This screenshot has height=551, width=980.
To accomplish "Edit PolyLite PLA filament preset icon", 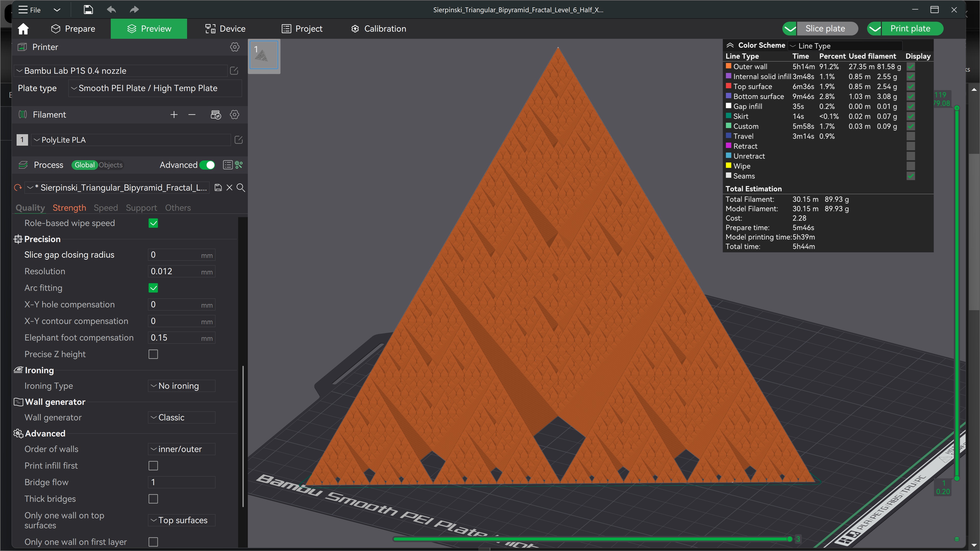I will 239,140.
